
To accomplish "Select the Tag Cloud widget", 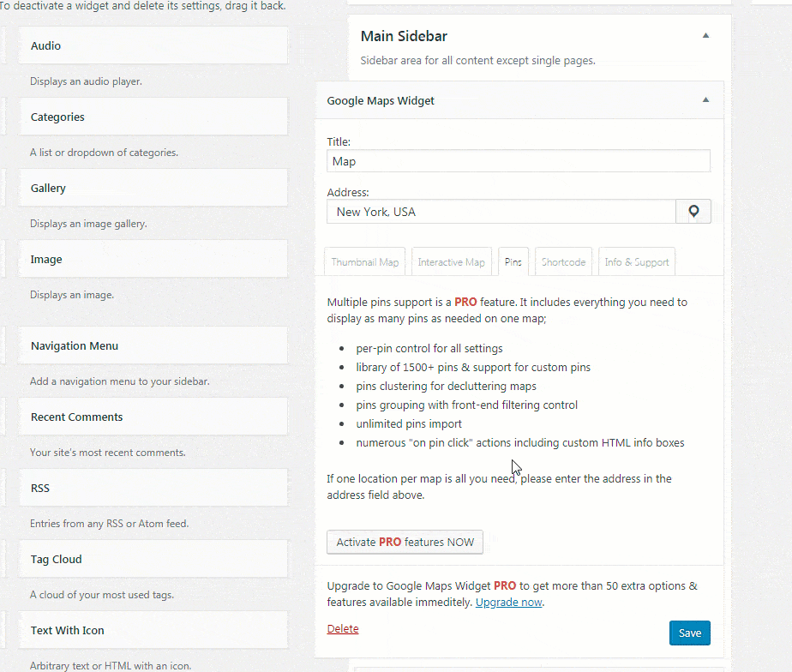I will 153,560.
